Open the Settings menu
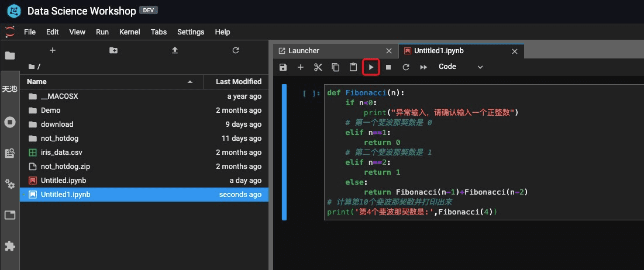 (x=191, y=32)
